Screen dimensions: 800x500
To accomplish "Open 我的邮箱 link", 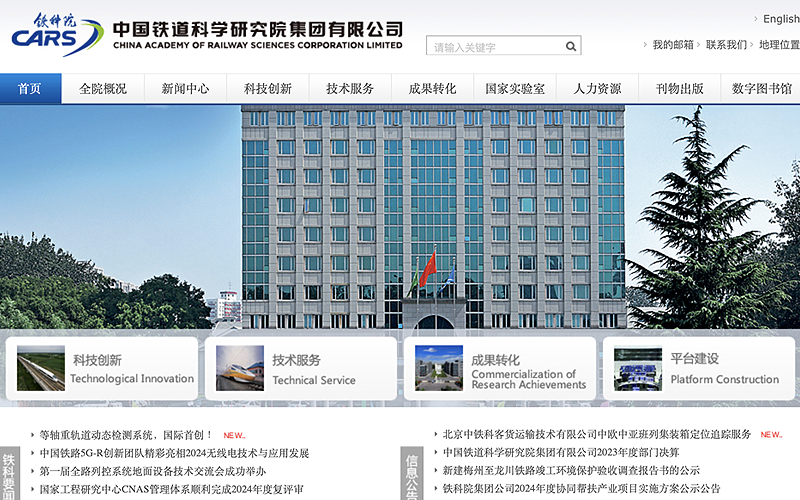I will [673, 45].
